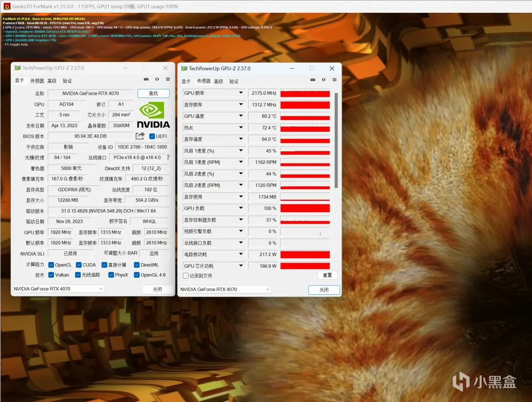
Task: Open the GPU 频率 sensor dropdown
Action: tap(241, 93)
